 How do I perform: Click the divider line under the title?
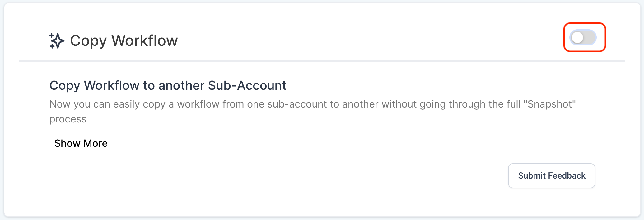[x=322, y=61]
